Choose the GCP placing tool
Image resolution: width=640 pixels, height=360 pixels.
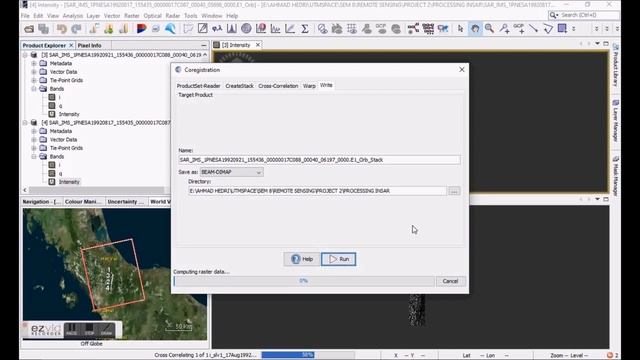coord(519,29)
